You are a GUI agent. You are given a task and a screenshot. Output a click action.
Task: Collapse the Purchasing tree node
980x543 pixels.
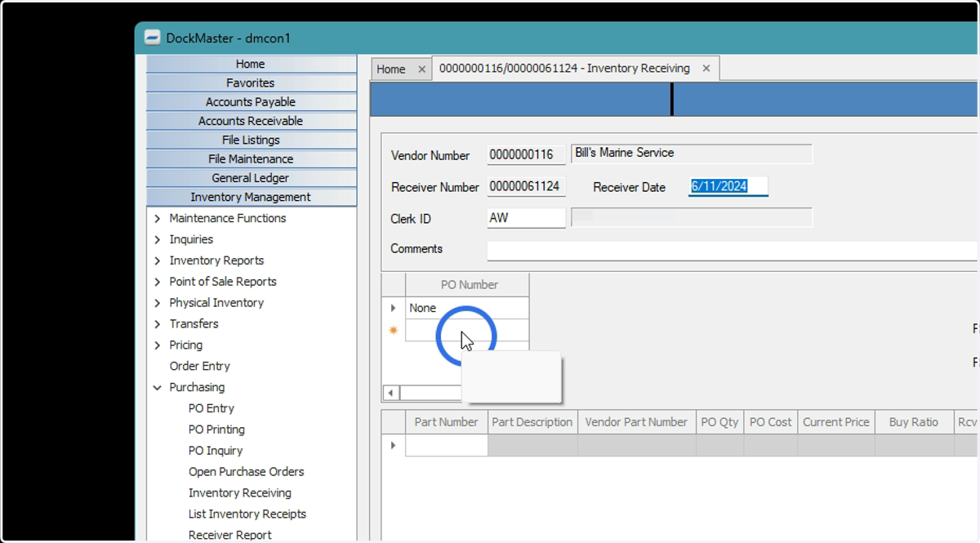click(x=158, y=388)
